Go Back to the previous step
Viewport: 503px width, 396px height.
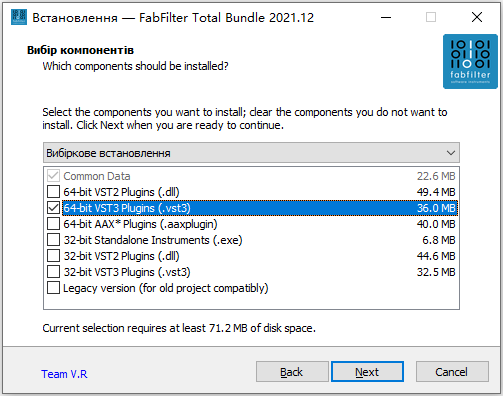(292, 372)
